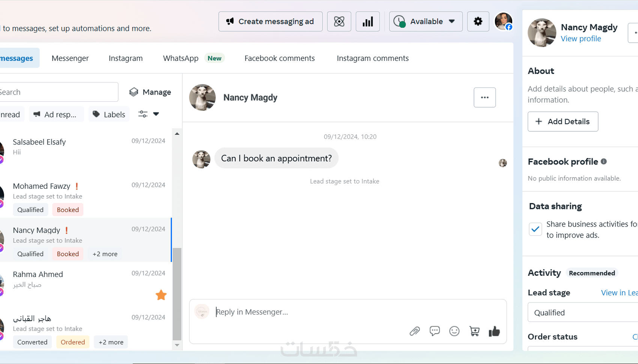Open saved replies speech bubble icon
Screen dimensions: 638x364
[435, 331]
